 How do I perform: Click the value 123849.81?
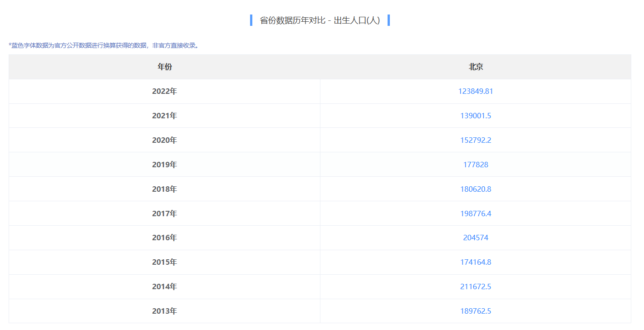pos(476,91)
